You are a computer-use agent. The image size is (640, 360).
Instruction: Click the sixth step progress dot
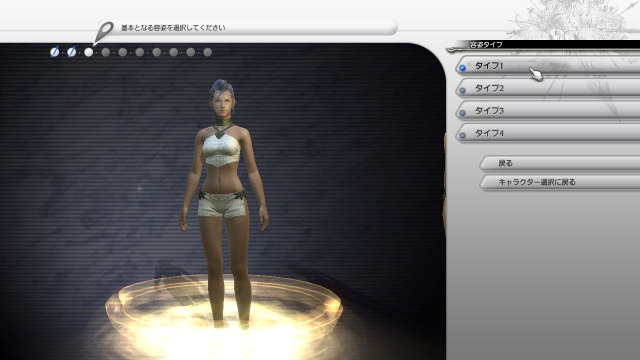140,52
